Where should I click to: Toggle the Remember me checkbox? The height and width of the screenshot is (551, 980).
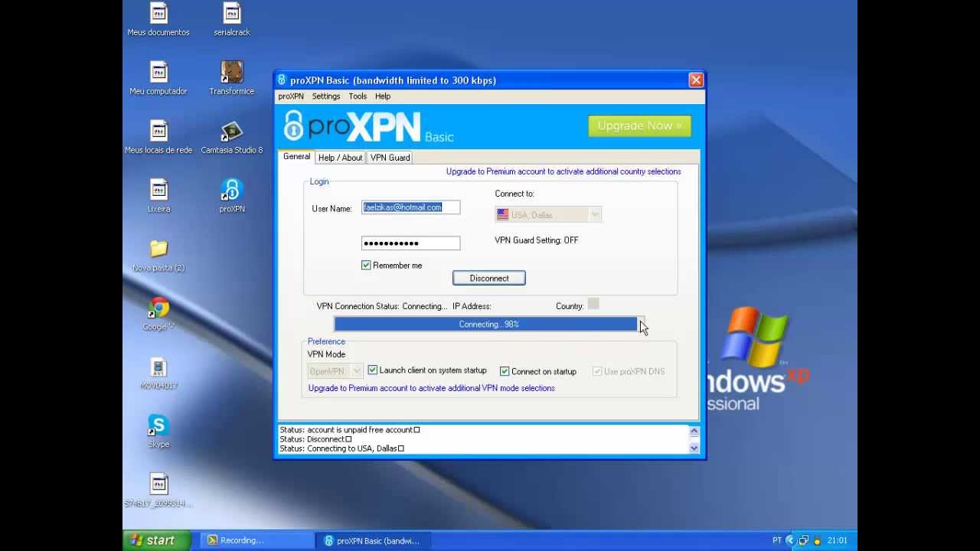click(366, 266)
